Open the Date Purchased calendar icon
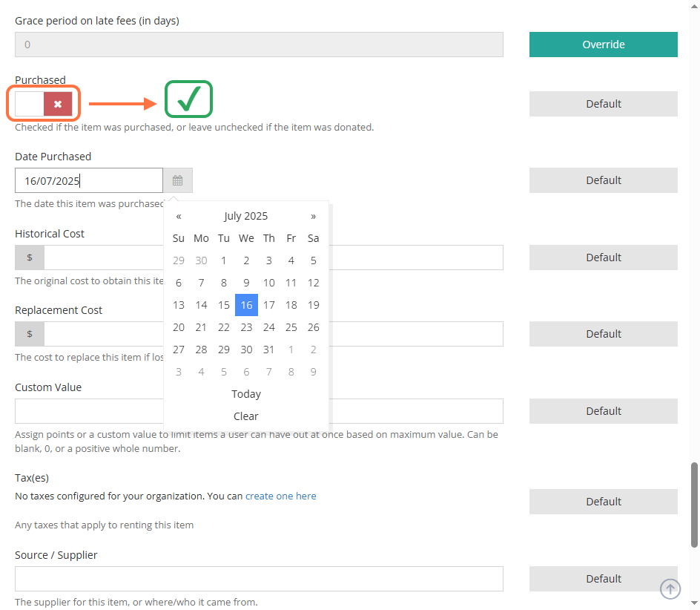This screenshot has width=700, height=610. tap(178, 180)
